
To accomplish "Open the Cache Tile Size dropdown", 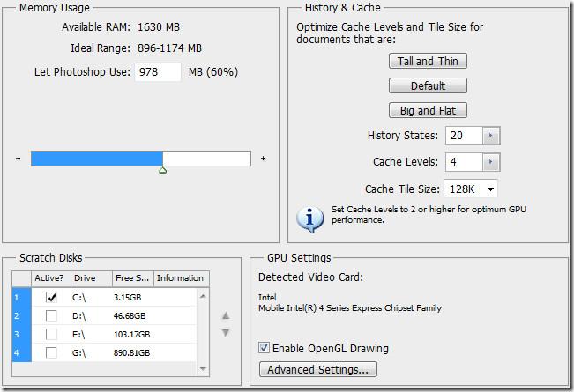I will [x=471, y=189].
